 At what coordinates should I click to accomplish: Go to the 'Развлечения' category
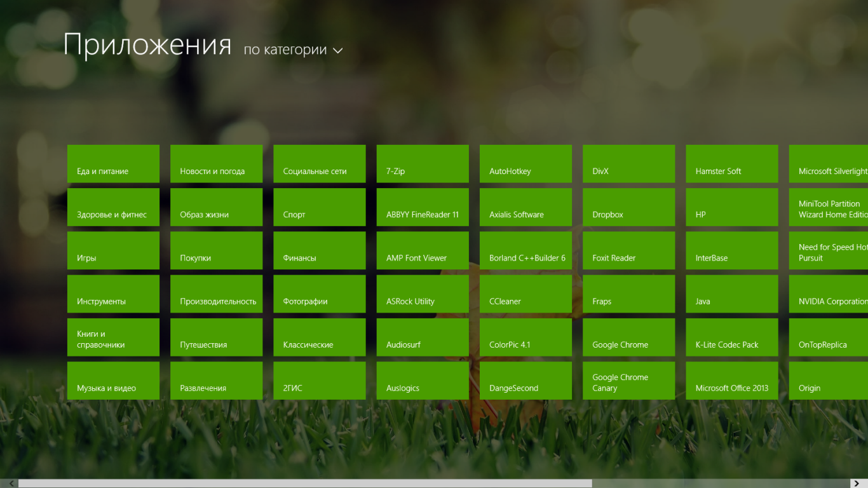click(216, 381)
